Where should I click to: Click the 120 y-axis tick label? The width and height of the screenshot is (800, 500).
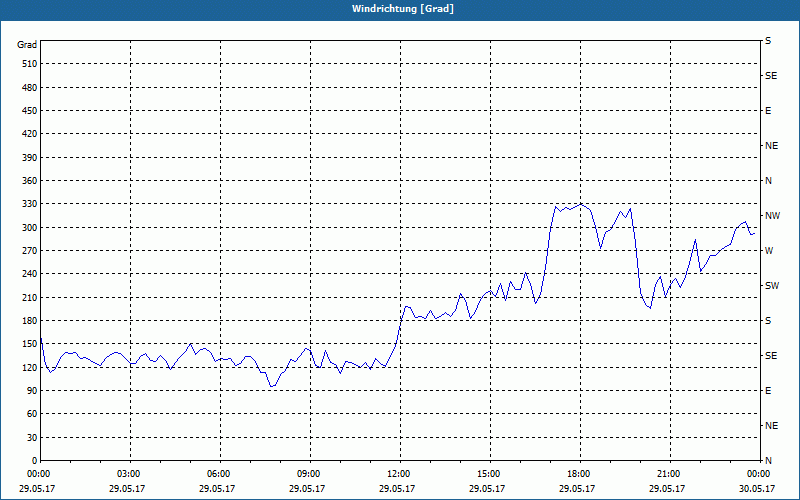(x=30, y=367)
